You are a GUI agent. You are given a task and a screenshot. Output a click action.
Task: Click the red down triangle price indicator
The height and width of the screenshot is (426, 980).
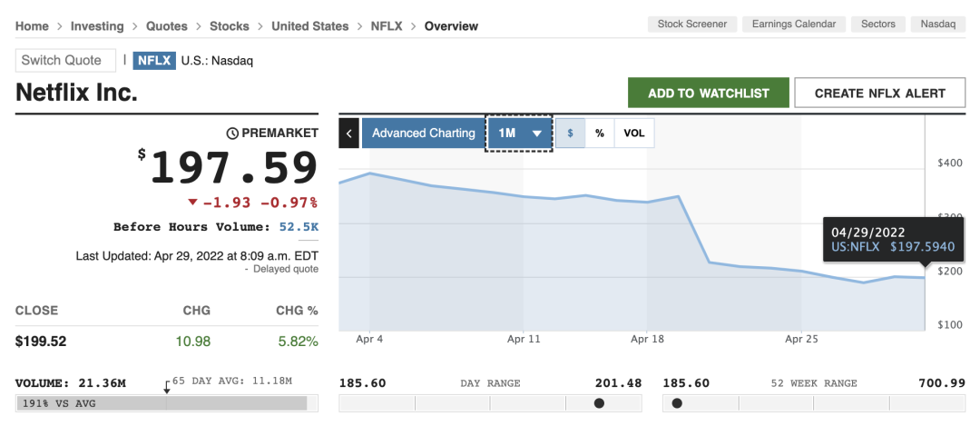192,202
